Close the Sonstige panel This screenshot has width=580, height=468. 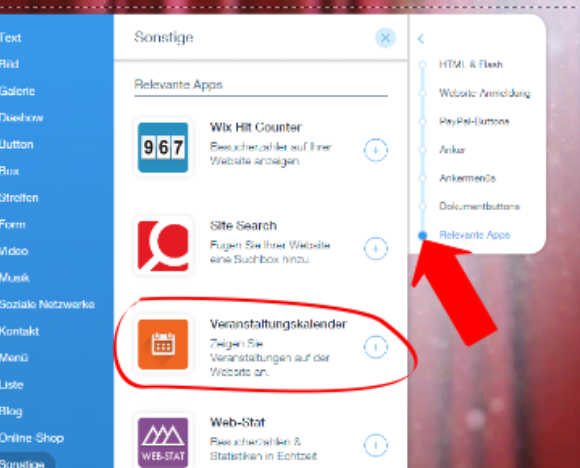click(385, 38)
